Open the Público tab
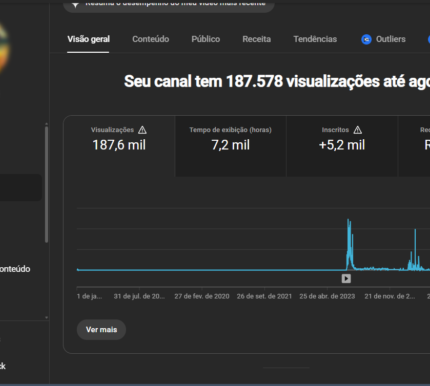Image resolution: width=430 pixels, height=386 pixels. coord(206,39)
